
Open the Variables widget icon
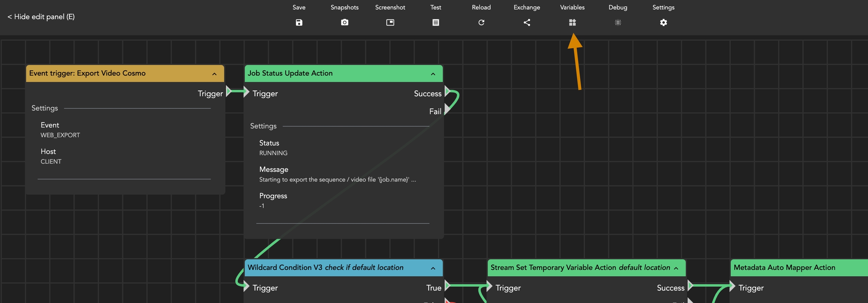[x=572, y=23]
